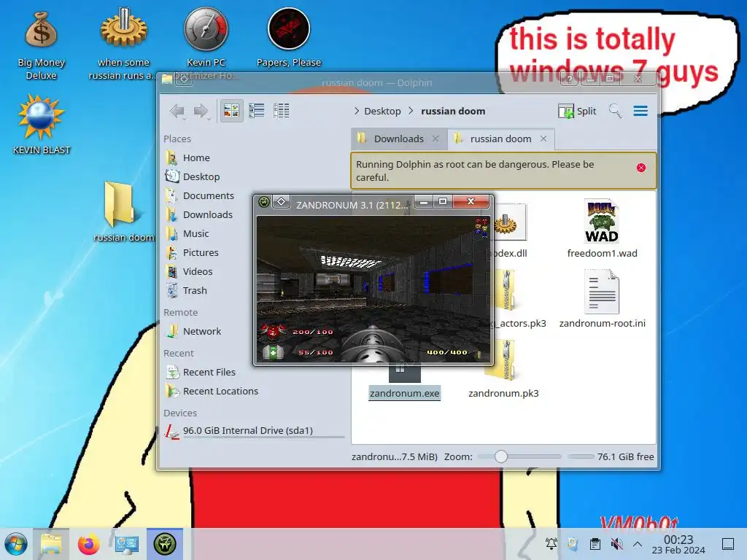Open the Start menu orb
This screenshot has width=747, height=560.
16,544
